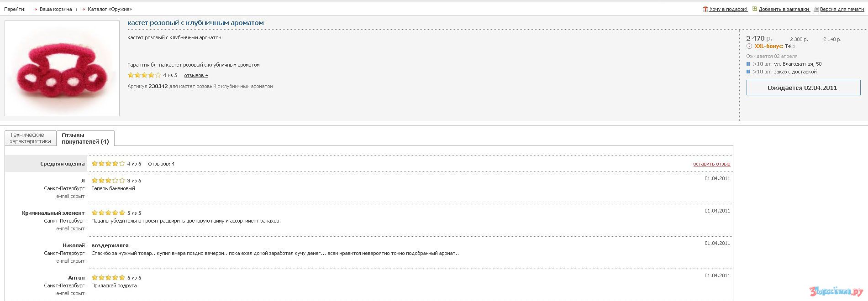Click the product title 'кастет розовый с клубничным ароматом'
The width and height of the screenshot is (868, 301).
[195, 23]
